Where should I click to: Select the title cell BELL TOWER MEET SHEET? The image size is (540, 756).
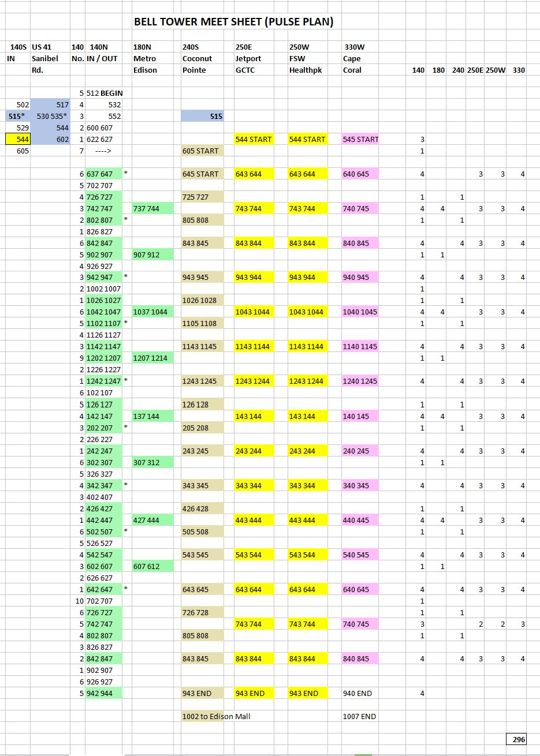click(x=233, y=22)
